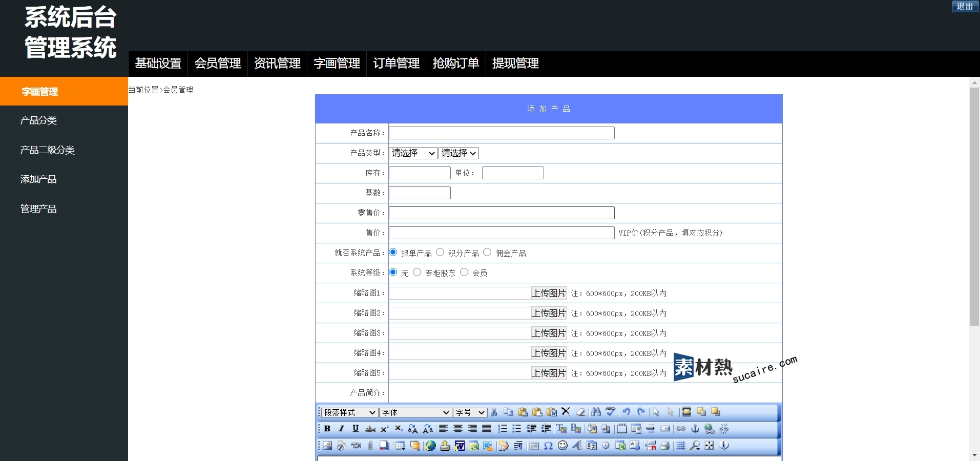Open find and replace binoculars icon
The image size is (980, 461).
point(596,412)
